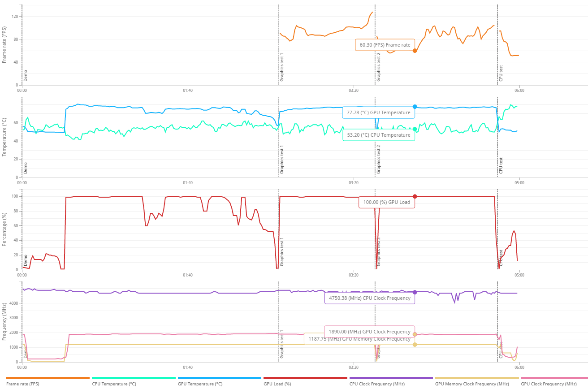
Task: Click the orange frame rate data point marker
Action: coord(415,51)
